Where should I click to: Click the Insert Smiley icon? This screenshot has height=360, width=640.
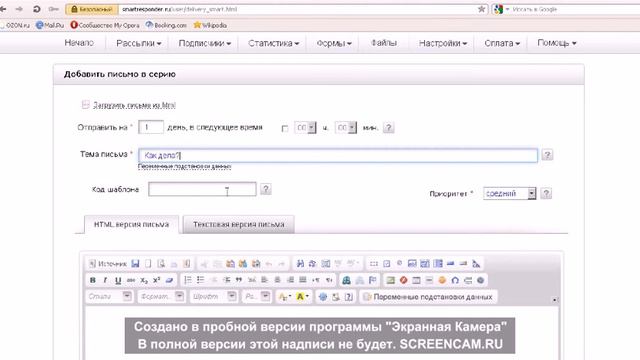click(x=442, y=280)
